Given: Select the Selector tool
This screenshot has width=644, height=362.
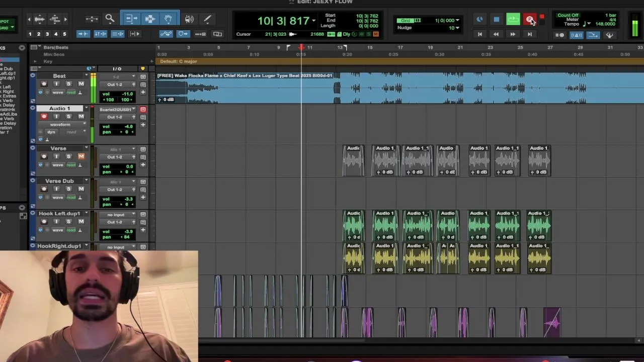Looking at the screenshot, I should (x=150, y=19).
